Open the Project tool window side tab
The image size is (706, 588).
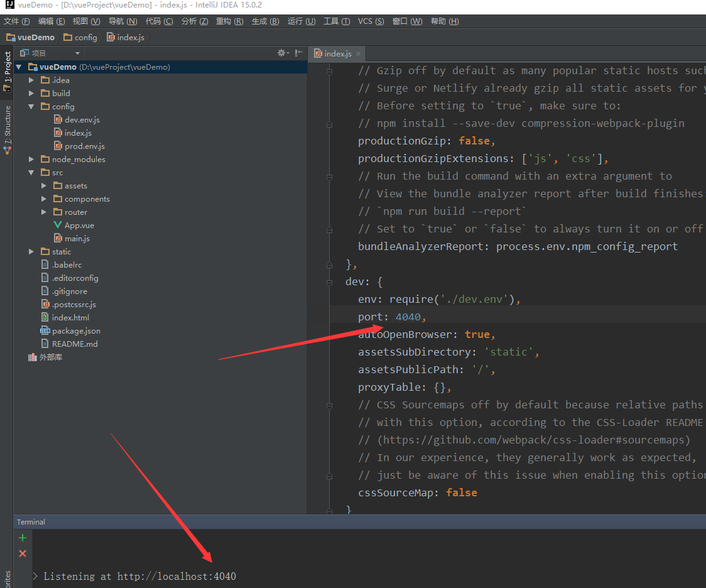[7, 71]
